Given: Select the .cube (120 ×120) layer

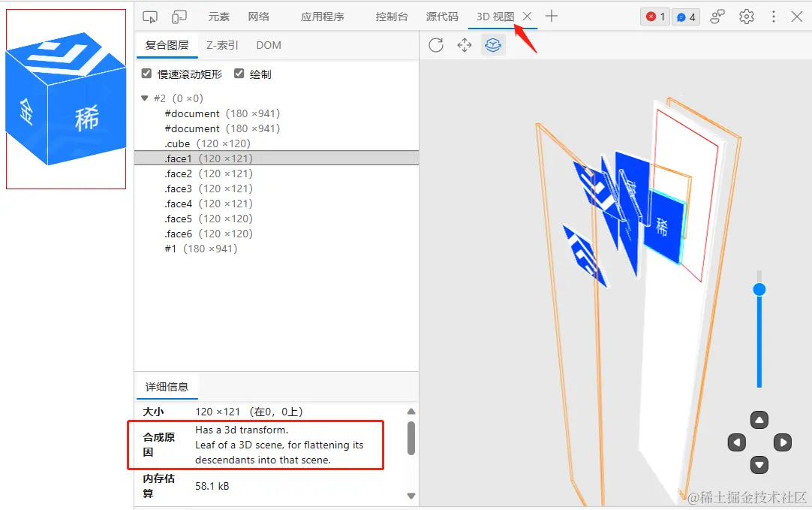Looking at the screenshot, I should click(x=276, y=143).
